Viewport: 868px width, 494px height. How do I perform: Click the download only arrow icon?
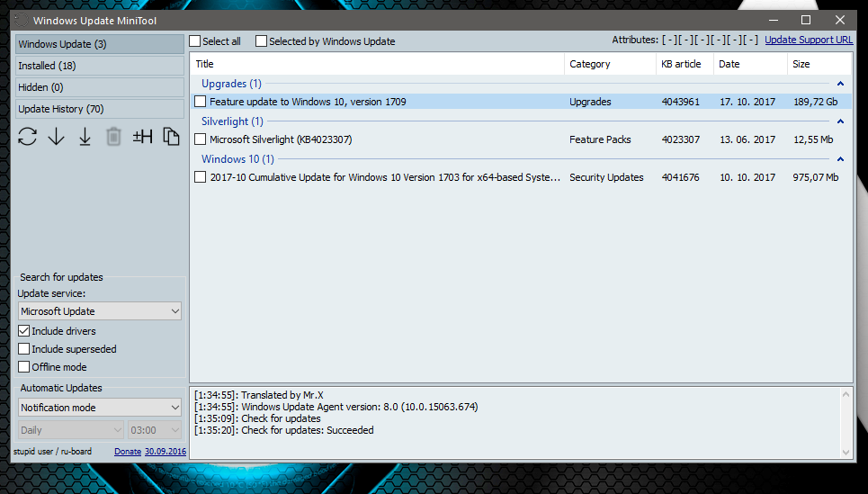point(56,136)
